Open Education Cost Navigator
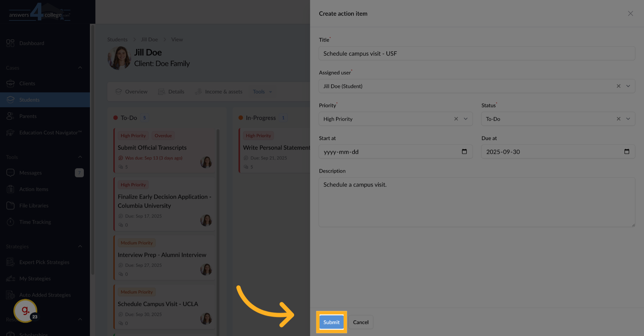644x336 pixels. 50,132
